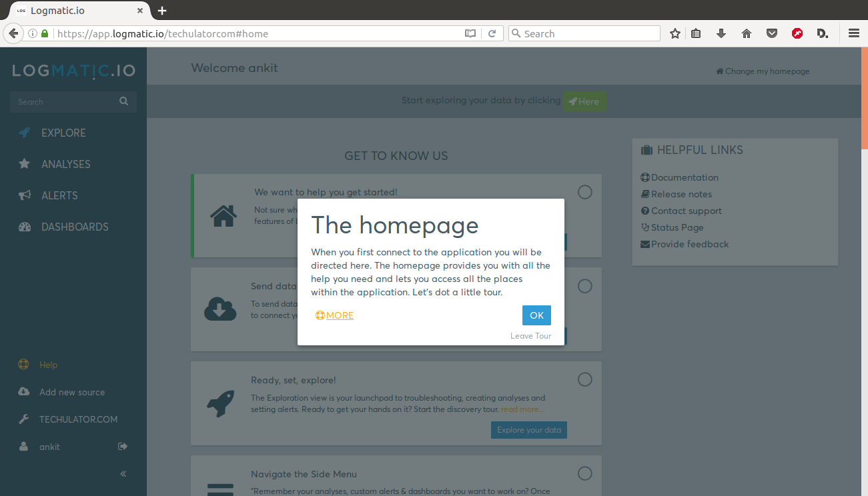The width and height of the screenshot is (868, 496).
Task: Click the cloud download icon on Send data card
Action: click(220, 309)
